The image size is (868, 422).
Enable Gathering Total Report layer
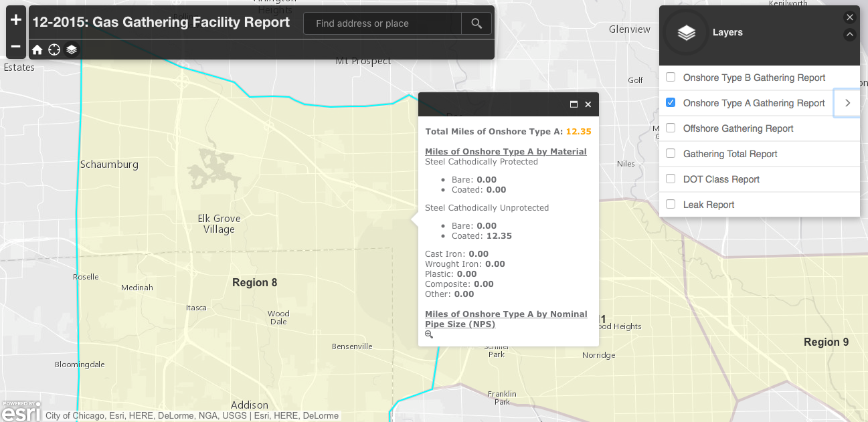[x=671, y=153]
